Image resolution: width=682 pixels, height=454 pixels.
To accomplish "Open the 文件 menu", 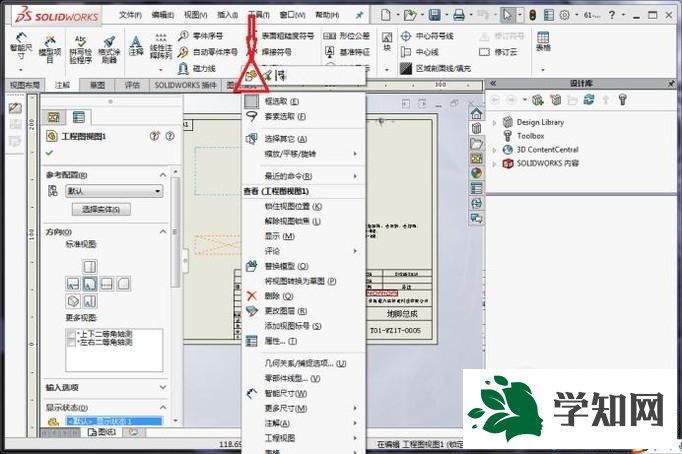I will (130, 15).
